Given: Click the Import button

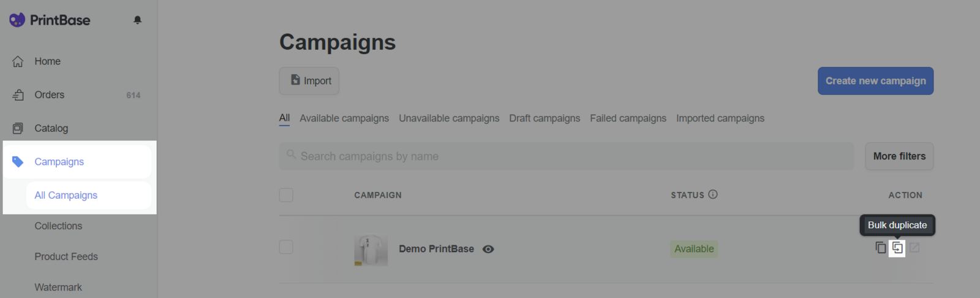Looking at the screenshot, I should (x=309, y=81).
